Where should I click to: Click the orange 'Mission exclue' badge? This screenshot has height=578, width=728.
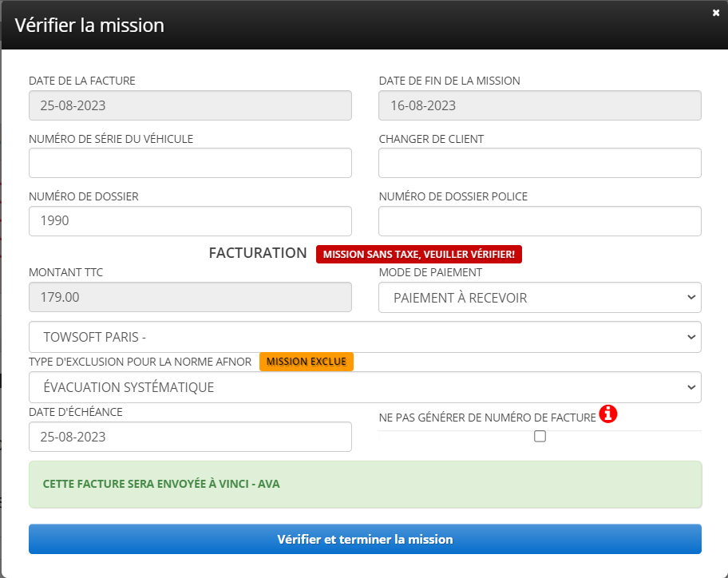pos(307,362)
